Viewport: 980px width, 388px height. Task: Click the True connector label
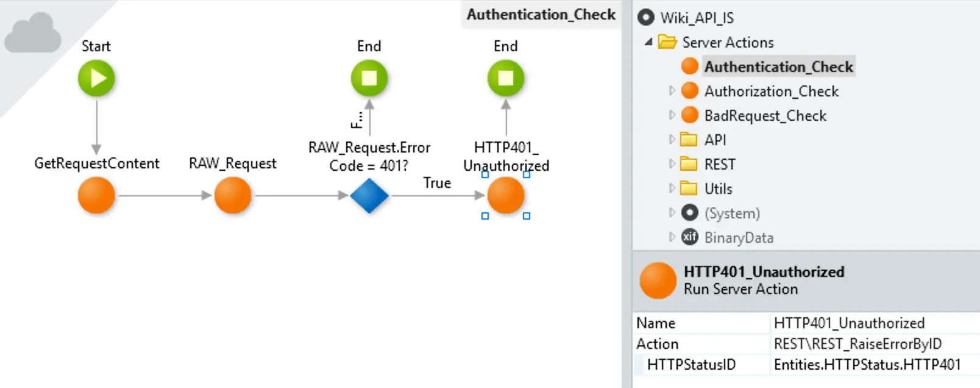437,182
